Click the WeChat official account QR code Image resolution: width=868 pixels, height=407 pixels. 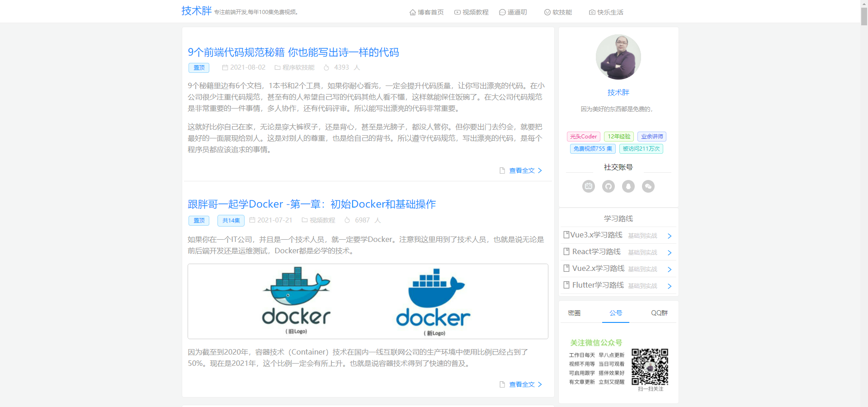pos(650,367)
